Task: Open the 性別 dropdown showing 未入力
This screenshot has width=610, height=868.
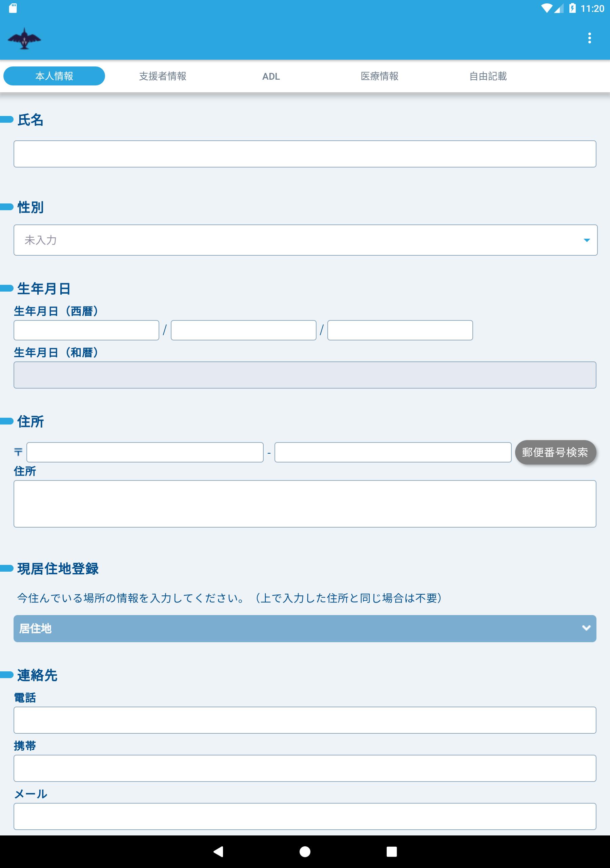Action: pos(305,240)
